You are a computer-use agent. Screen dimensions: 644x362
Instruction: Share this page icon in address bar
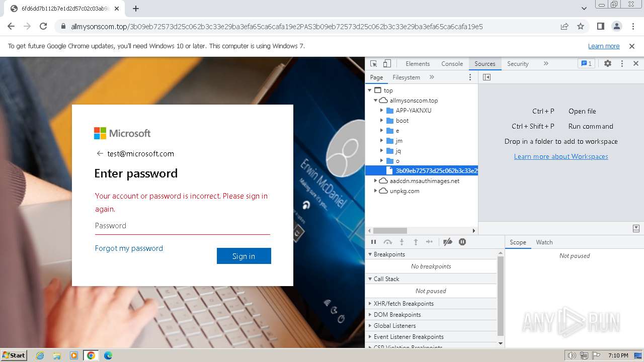tap(565, 26)
